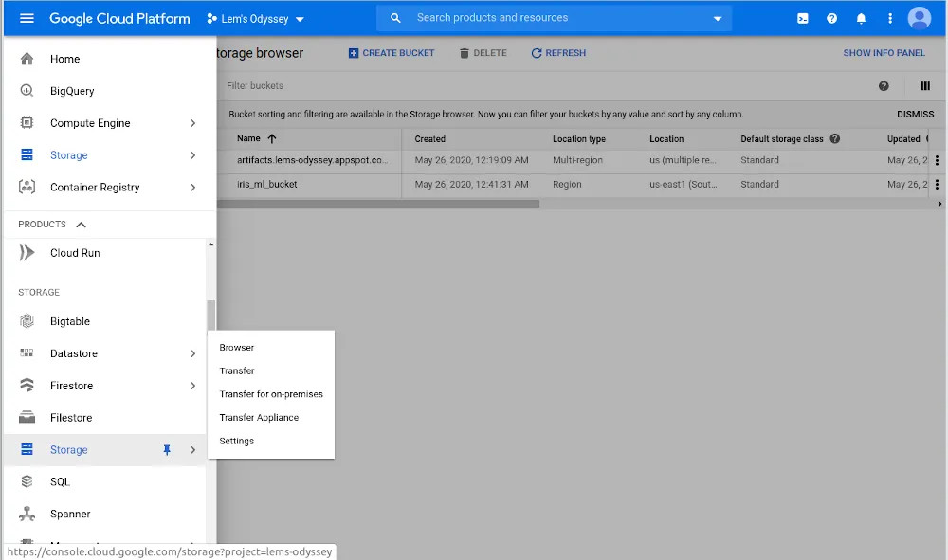Unpin Storage using the pin icon
The image size is (948, 560).
point(167,449)
